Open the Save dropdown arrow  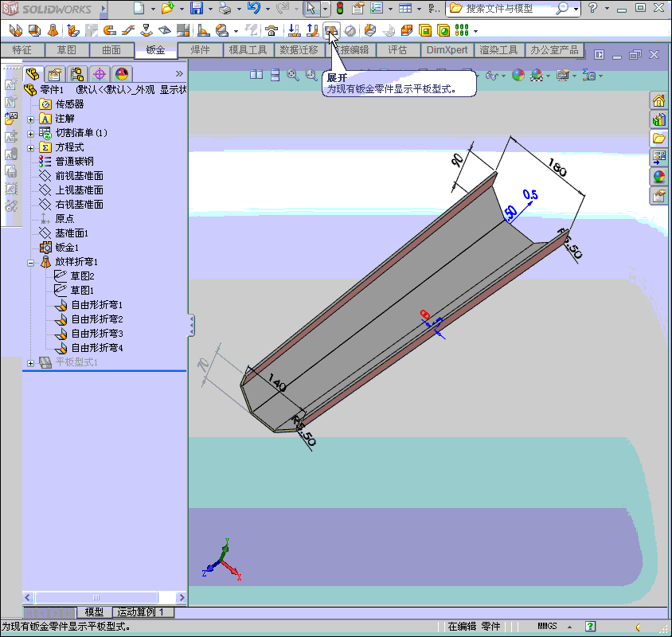tap(210, 9)
